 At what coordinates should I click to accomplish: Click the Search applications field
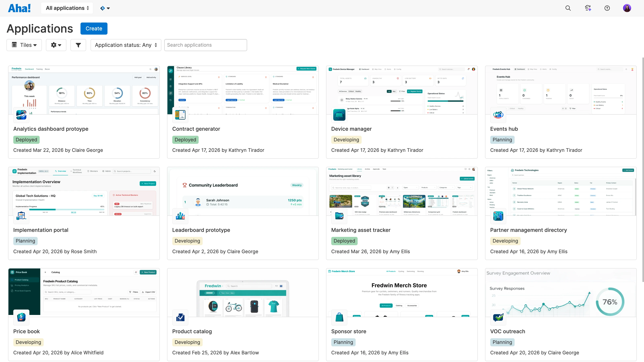tap(205, 45)
